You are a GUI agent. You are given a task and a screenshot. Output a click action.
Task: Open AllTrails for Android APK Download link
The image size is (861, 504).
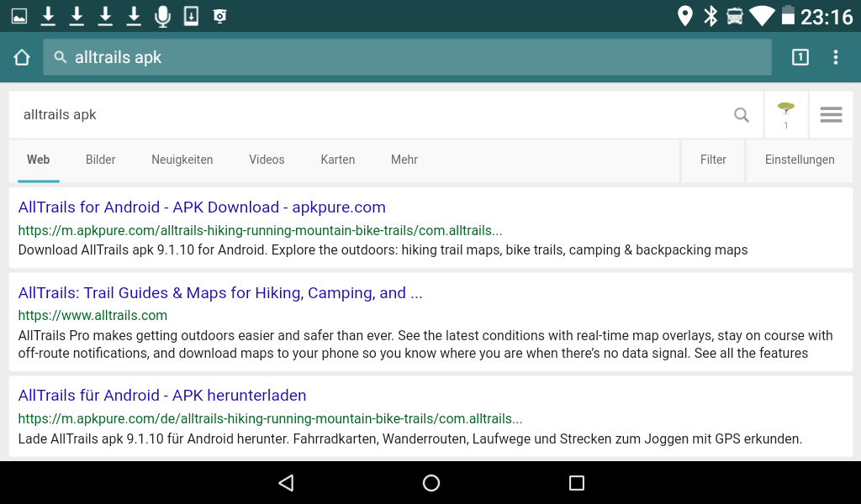[x=202, y=207]
